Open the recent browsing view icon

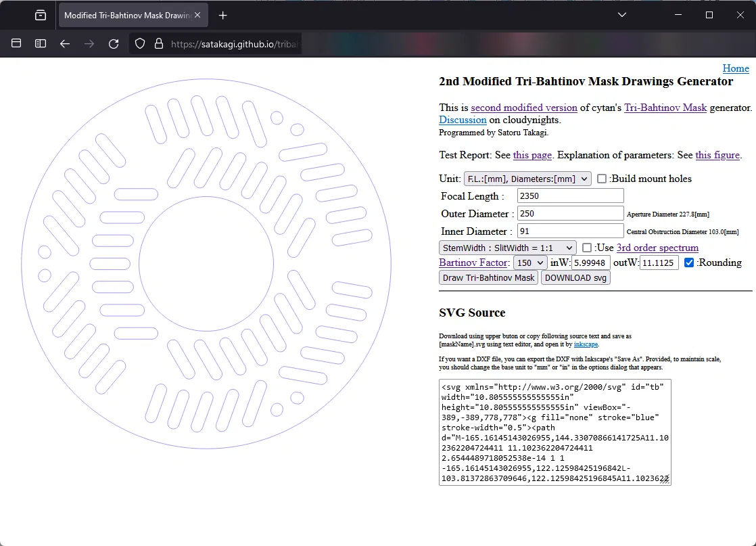point(41,16)
